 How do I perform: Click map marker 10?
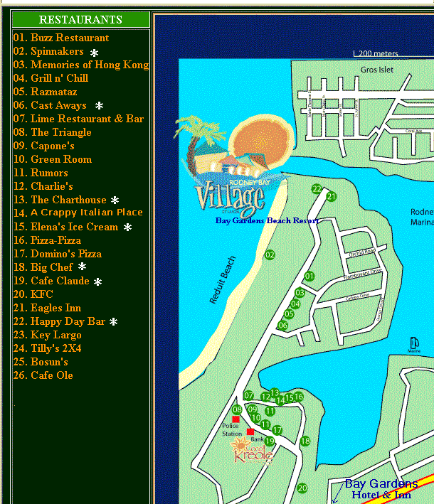click(255, 418)
